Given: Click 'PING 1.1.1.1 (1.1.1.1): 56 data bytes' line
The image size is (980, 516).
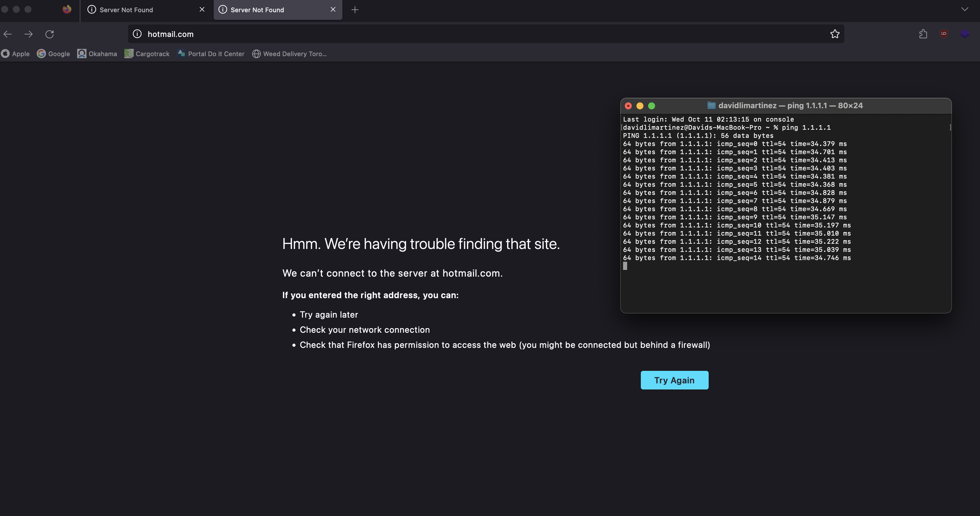Looking at the screenshot, I should click(x=698, y=136).
